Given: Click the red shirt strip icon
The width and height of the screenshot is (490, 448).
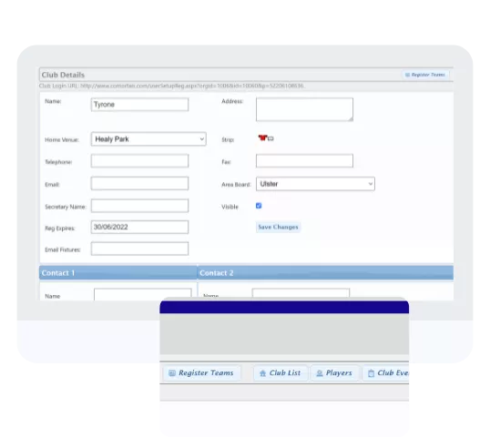Looking at the screenshot, I should [x=262, y=137].
